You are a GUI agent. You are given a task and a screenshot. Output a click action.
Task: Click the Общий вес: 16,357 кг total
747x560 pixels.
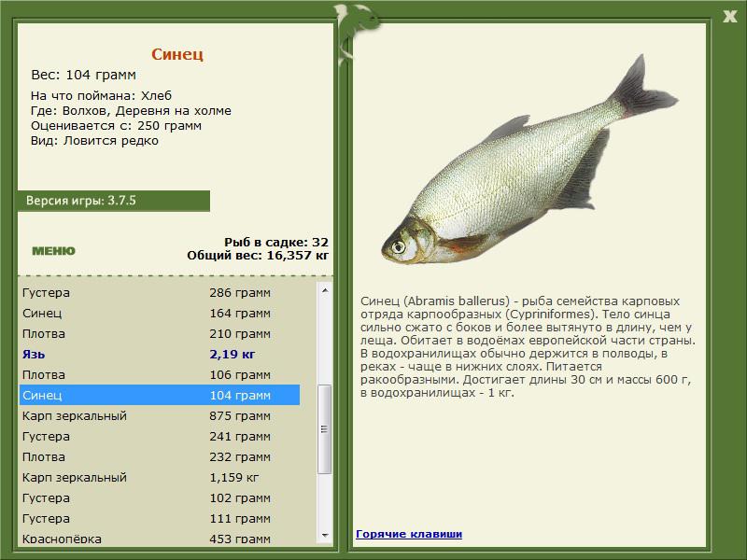(x=258, y=255)
